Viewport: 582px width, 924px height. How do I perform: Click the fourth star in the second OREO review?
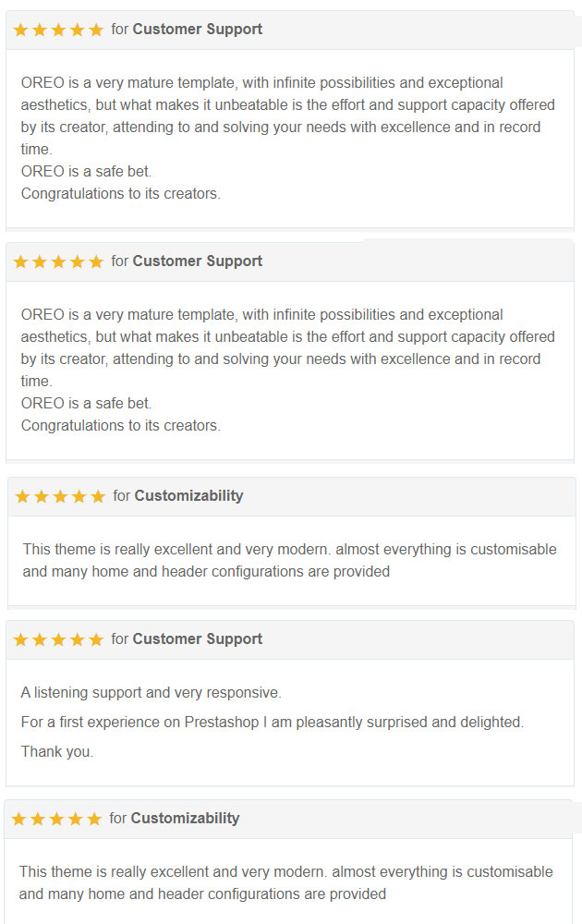(78, 261)
